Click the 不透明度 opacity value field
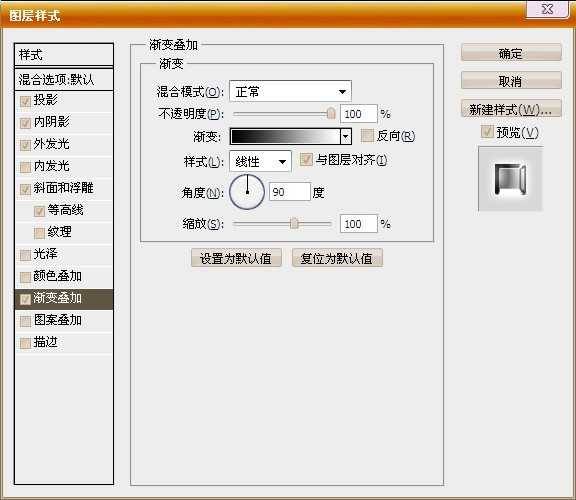This screenshot has height=500, width=576. [x=359, y=114]
